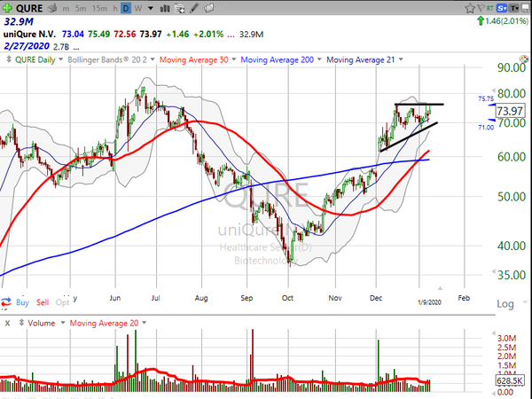Click the 1/9/2020 date marker

click(x=429, y=302)
